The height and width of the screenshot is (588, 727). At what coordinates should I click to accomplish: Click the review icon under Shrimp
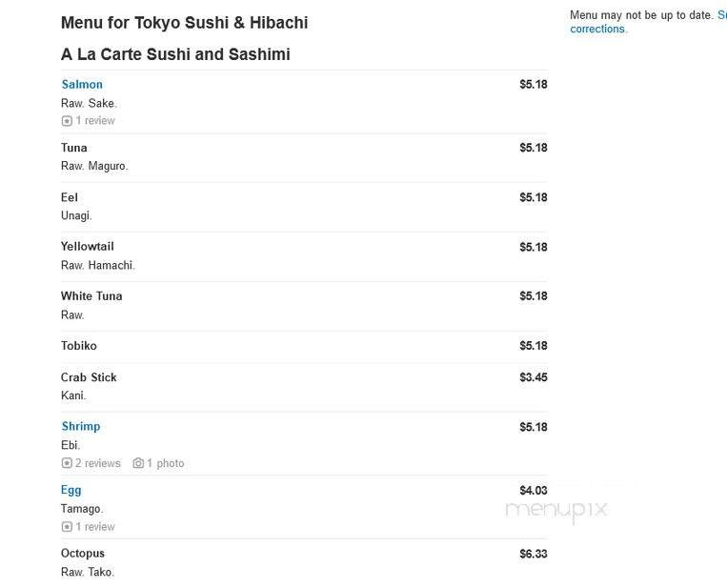67,464
